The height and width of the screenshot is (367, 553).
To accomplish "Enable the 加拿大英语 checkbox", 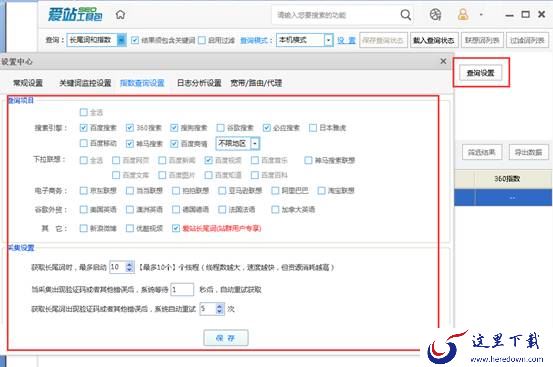I will pyautogui.click(x=275, y=209).
